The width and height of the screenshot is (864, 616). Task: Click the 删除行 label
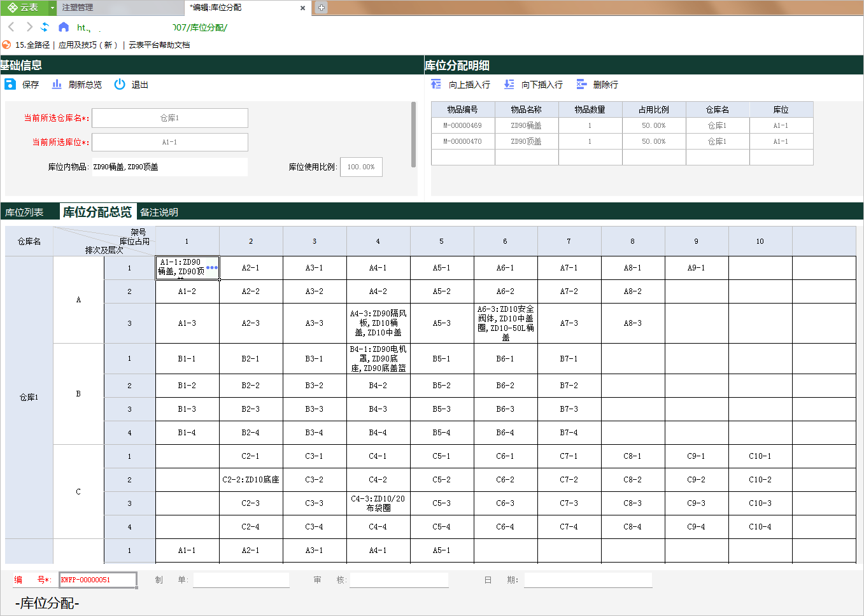point(606,85)
